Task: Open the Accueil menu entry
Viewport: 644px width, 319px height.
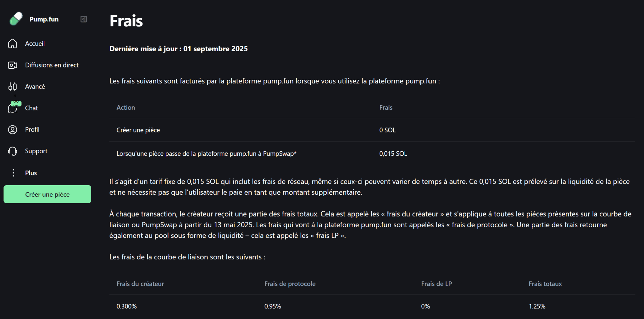Action: (35, 44)
